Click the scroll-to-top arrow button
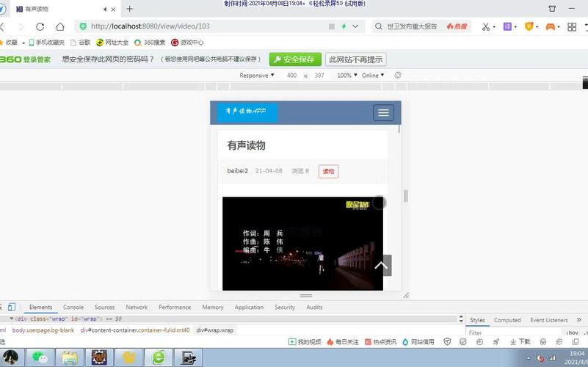This screenshot has width=588, height=367. [381, 265]
